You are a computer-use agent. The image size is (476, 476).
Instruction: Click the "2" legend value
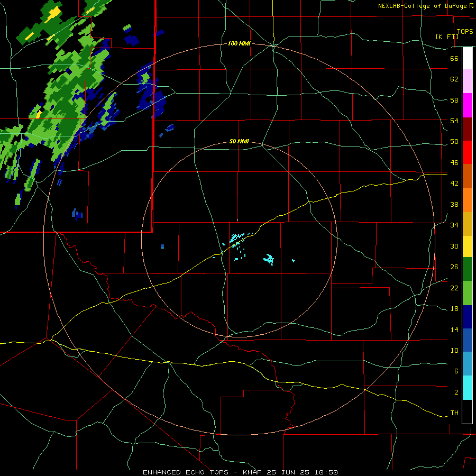pos(456,392)
